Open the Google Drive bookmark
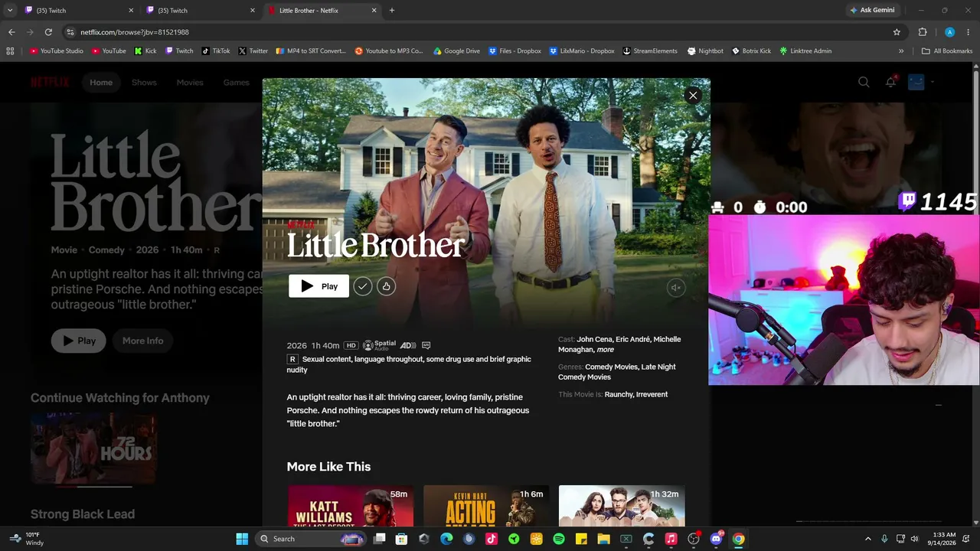The image size is (980, 551). [x=456, y=51]
